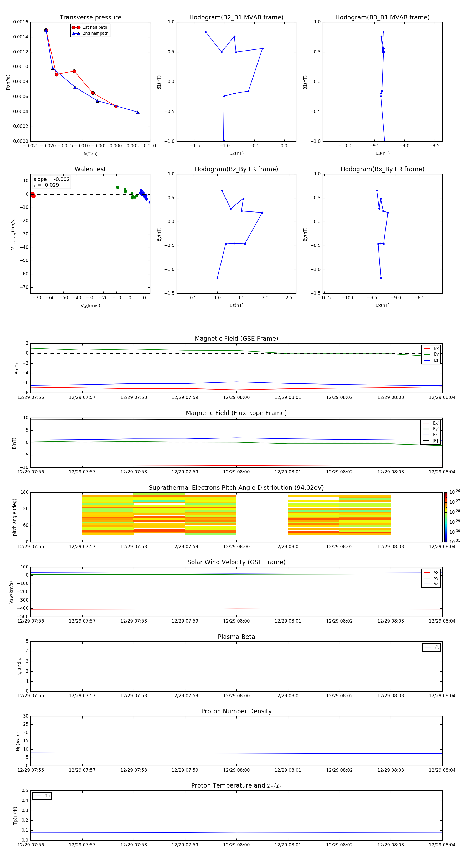Select '1st half path' legend entry

pyautogui.click(x=90, y=27)
